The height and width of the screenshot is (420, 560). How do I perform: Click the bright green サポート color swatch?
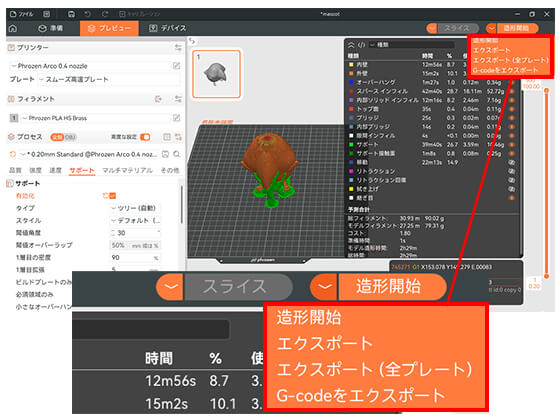coord(351,145)
